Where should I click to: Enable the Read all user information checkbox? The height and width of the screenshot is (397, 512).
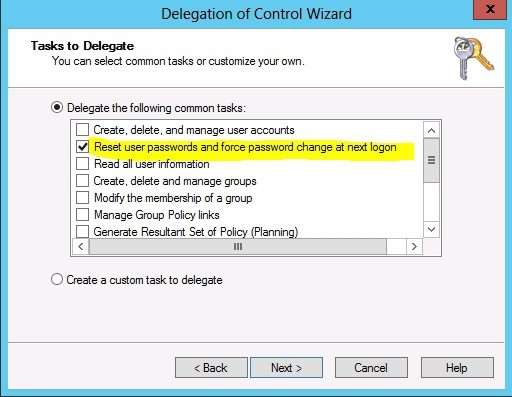click(x=82, y=164)
